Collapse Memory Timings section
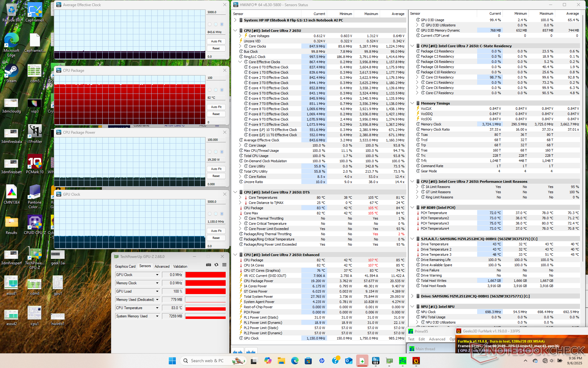 [412, 103]
